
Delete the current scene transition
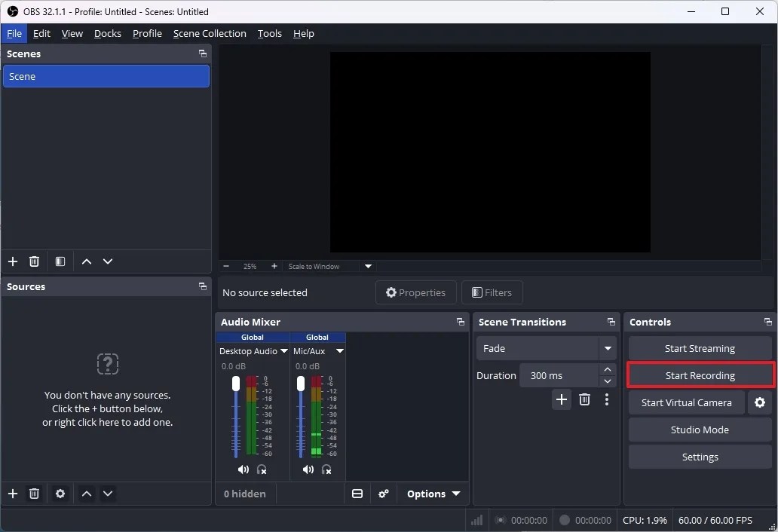(584, 399)
